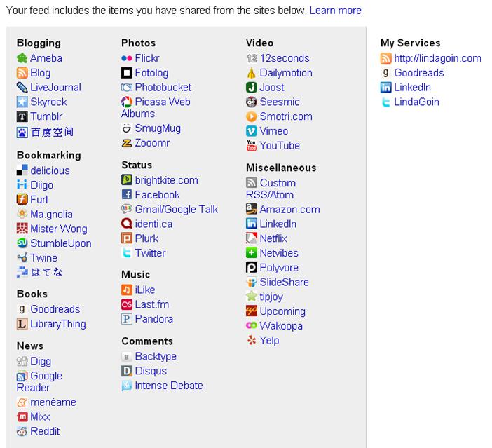Image resolution: width=492 pixels, height=448 pixels.
Task: Choose the Custom RSS/Atom link
Action: pyautogui.click(x=271, y=189)
